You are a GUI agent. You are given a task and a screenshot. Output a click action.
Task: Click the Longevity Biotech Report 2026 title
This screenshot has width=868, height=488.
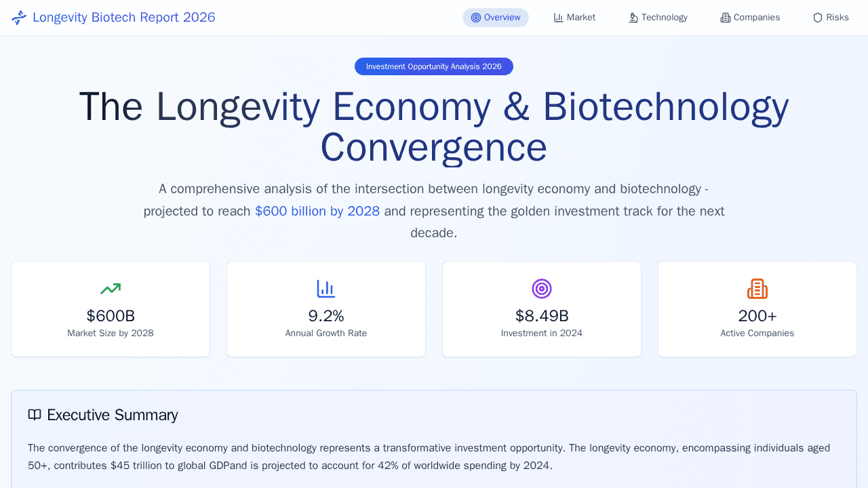click(x=124, y=18)
